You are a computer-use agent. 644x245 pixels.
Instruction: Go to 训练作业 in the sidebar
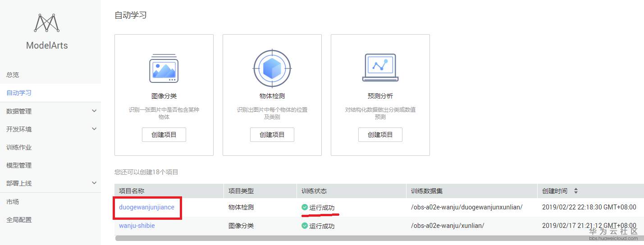coord(19,147)
